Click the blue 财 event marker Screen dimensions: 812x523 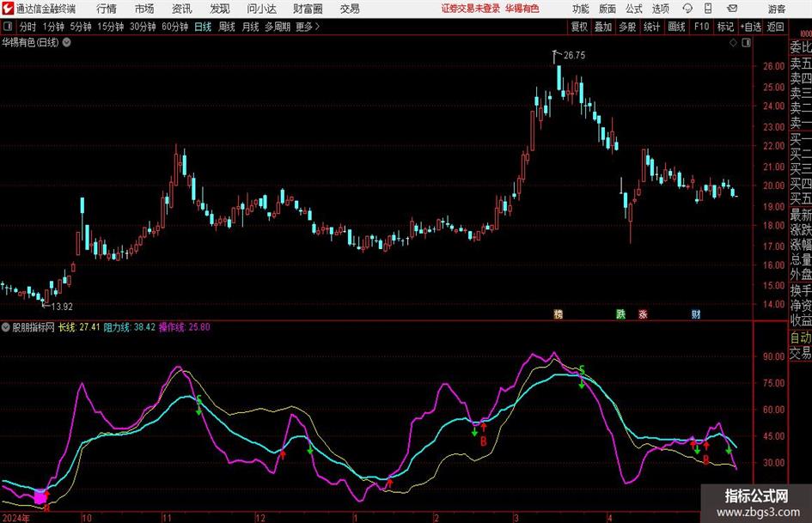696,313
